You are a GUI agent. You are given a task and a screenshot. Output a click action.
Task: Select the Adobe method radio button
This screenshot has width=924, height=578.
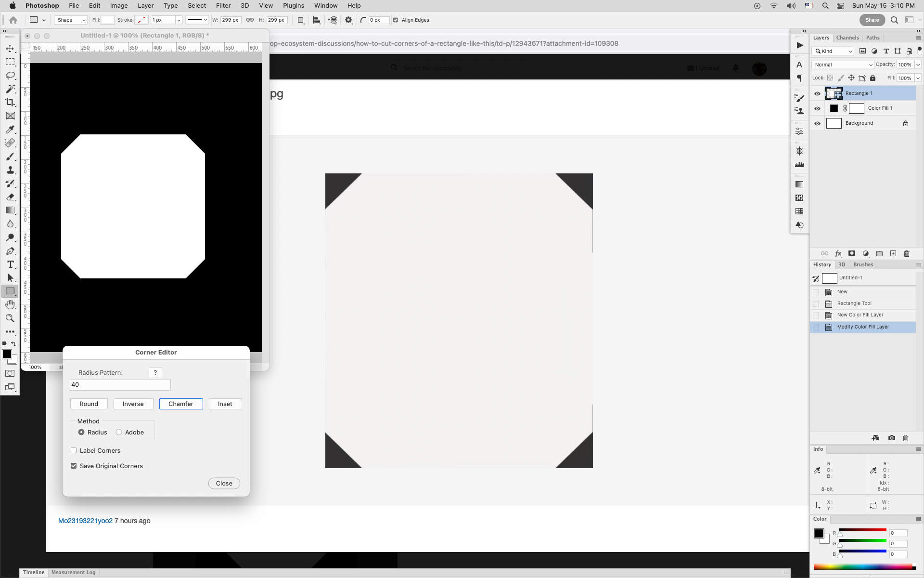click(x=119, y=432)
